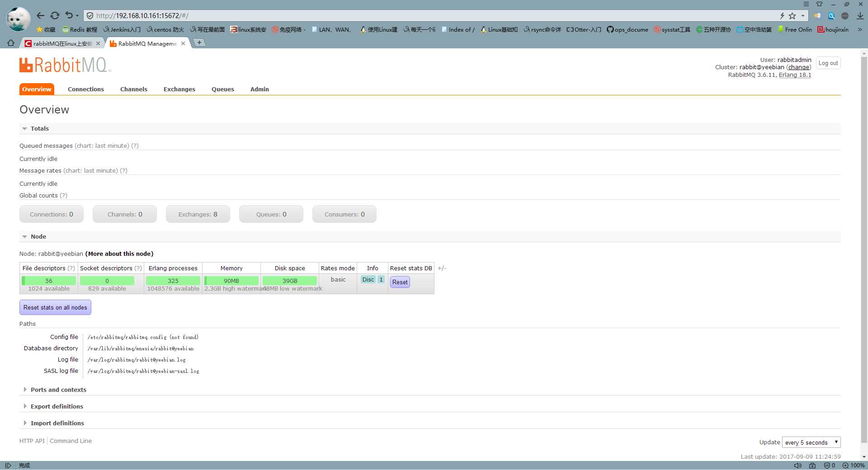Click the Disk space 39GB usage bar
This screenshot has height=470, width=868.
click(290, 281)
